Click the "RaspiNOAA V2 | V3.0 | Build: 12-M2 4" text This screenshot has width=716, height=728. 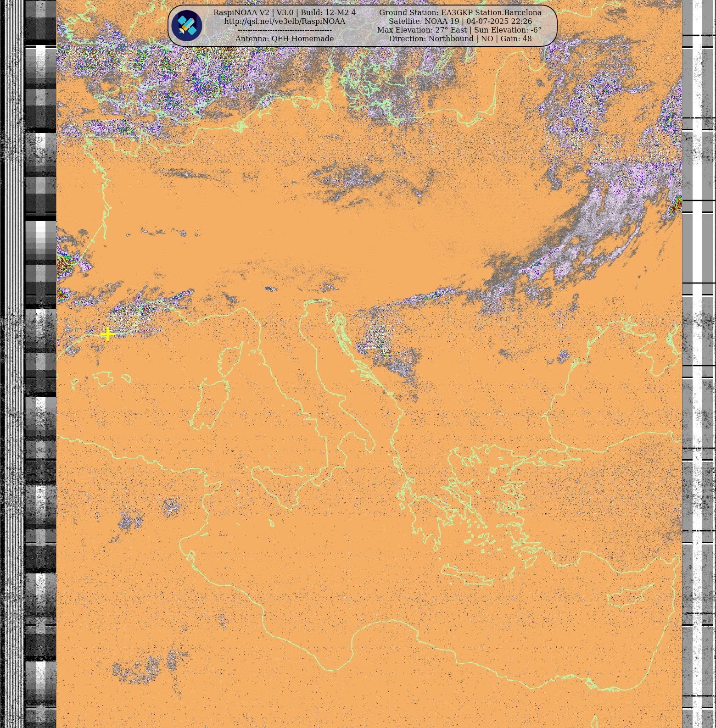tap(285, 12)
